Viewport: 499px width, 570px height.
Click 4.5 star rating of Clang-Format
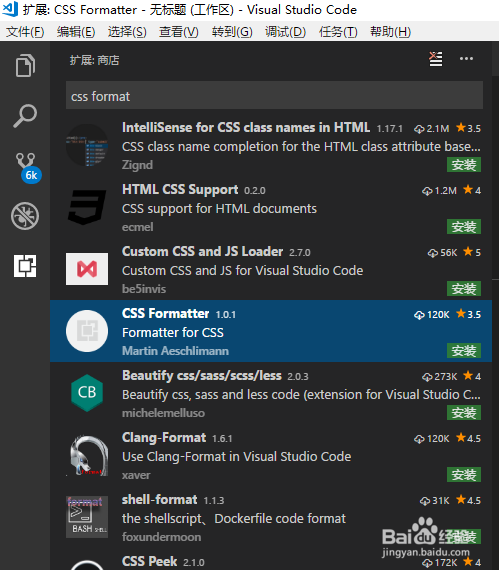tap(469, 438)
